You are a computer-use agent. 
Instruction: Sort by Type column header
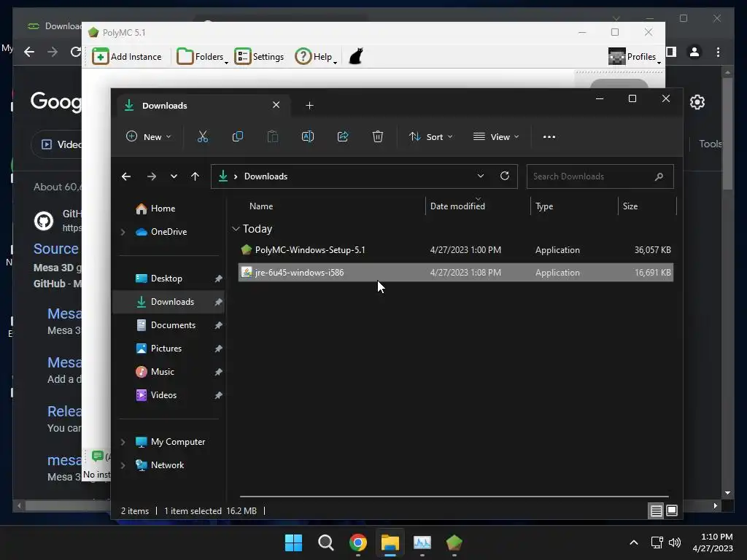544,206
